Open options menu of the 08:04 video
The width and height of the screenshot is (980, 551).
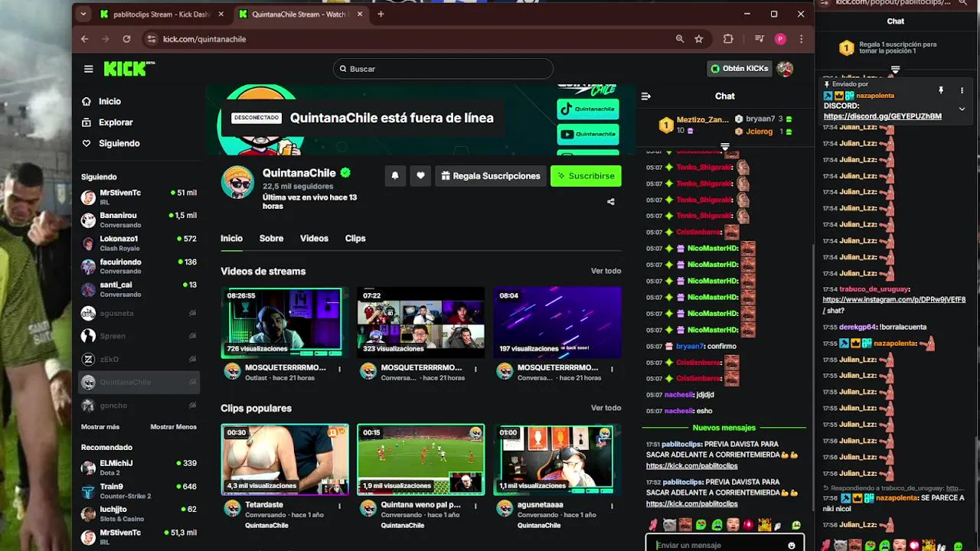coord(612,369)
